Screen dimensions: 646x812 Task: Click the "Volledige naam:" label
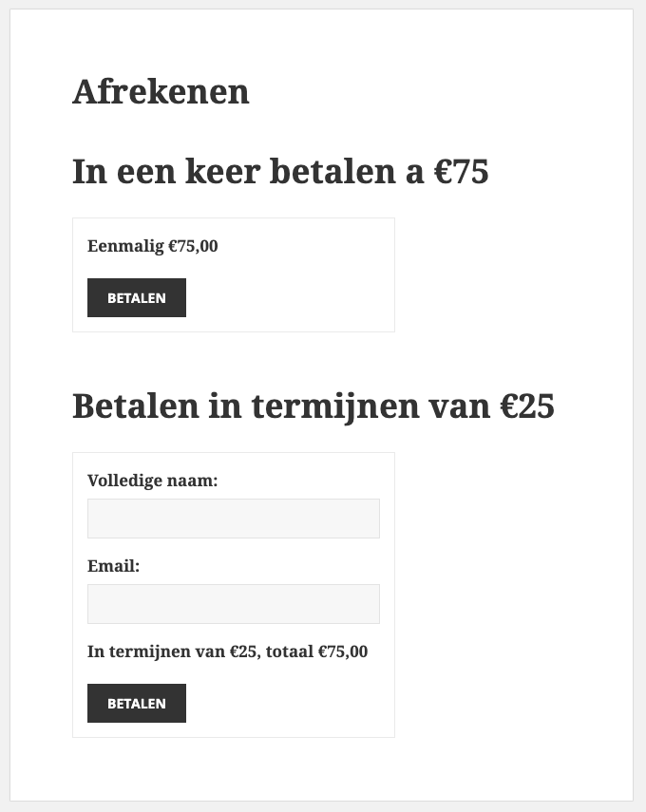tap(152, 481)
